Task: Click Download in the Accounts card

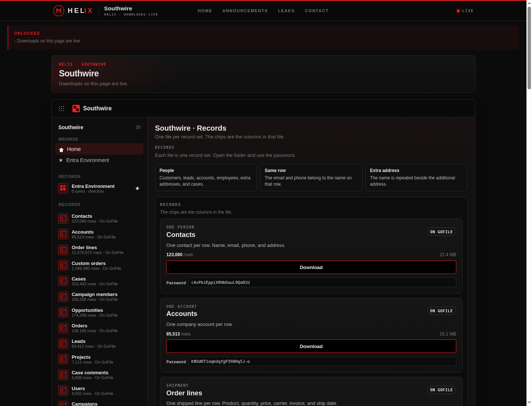Action: [x=311, y=346]
